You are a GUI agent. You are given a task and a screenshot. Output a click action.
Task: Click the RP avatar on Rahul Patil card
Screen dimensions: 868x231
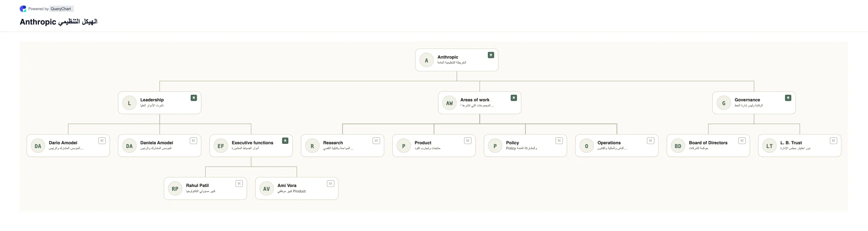[x=175, y=189]
